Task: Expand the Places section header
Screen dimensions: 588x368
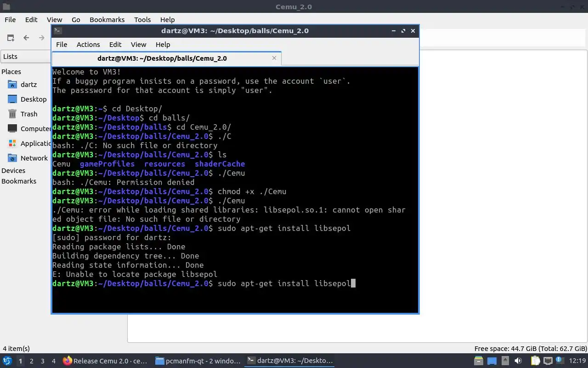Action: (11, 72)
